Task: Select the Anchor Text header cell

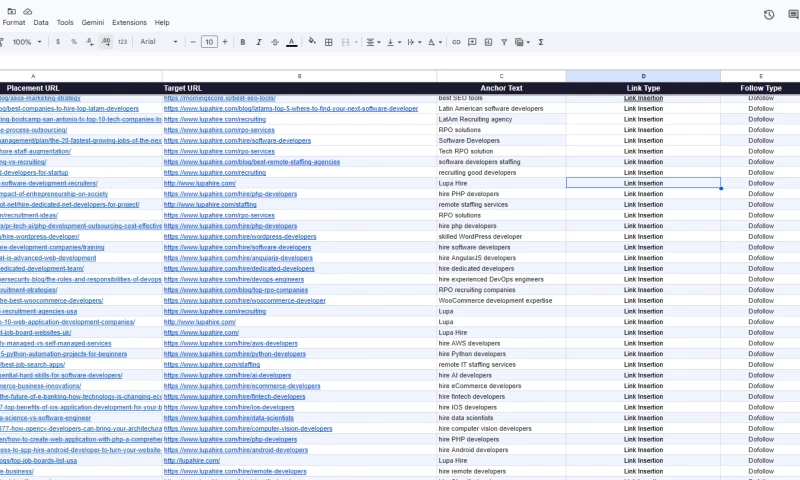Action: tap(502, 88)
